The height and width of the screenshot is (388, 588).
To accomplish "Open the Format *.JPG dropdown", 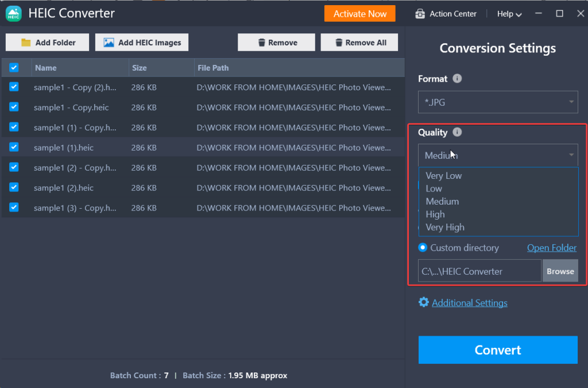I will (498, 102).
